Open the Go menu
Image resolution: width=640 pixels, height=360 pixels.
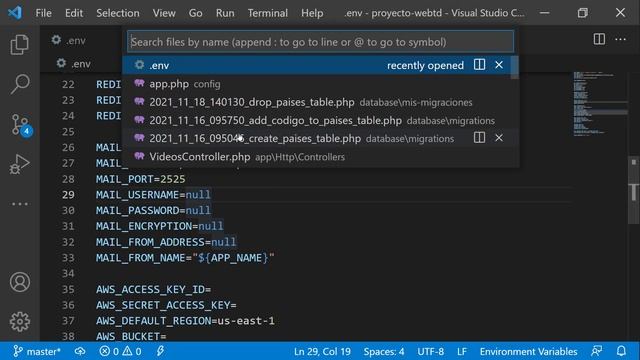tap(195, 13)
